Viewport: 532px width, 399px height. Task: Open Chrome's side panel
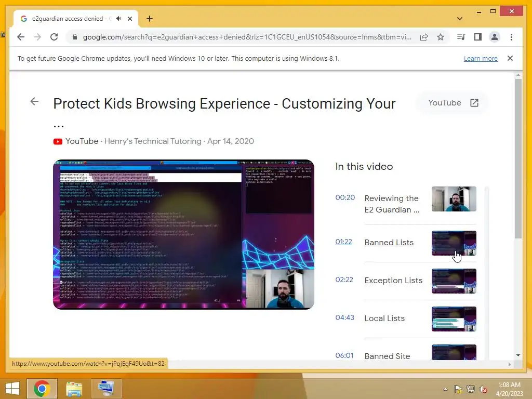coord(478,37)
